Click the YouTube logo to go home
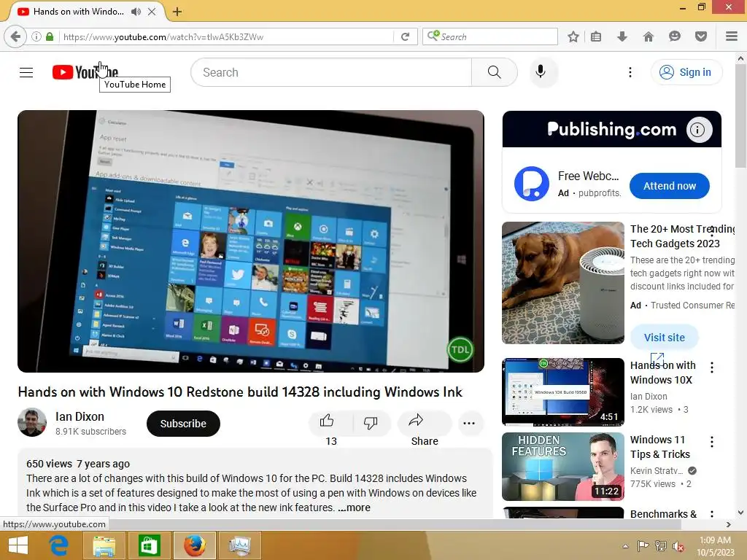Screen dimensions: 747x560 pyautogui.click(x=85, y=72)
